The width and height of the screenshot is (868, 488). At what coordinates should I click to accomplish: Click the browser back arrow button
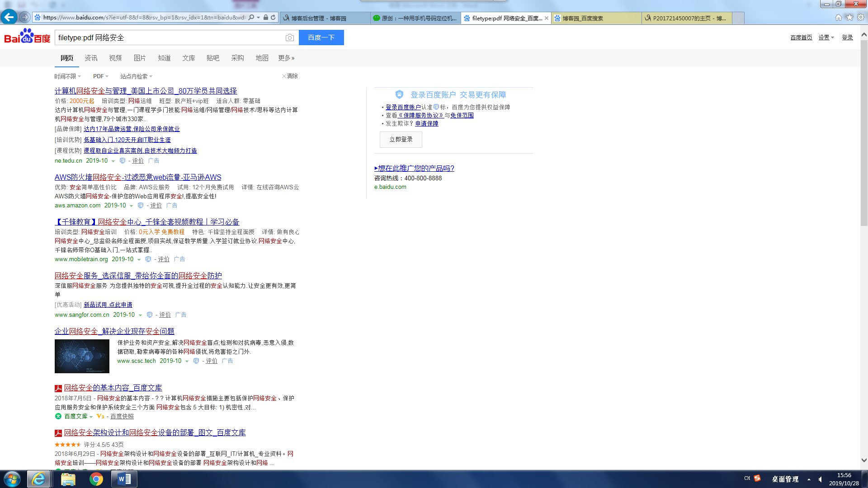9,17
